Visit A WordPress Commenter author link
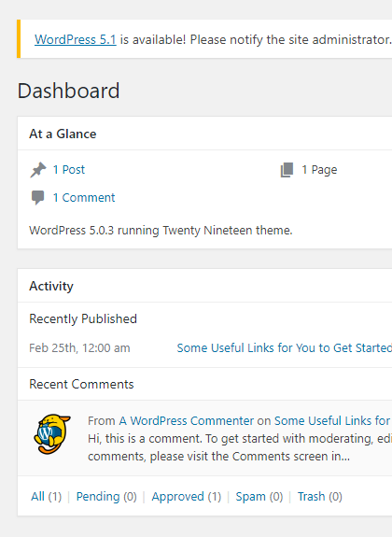Screen dimensions: 392x537 187,420
